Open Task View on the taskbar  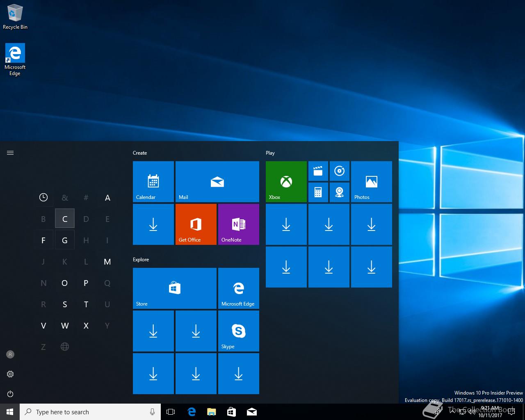pyautogui.click(x=171, y=412)
